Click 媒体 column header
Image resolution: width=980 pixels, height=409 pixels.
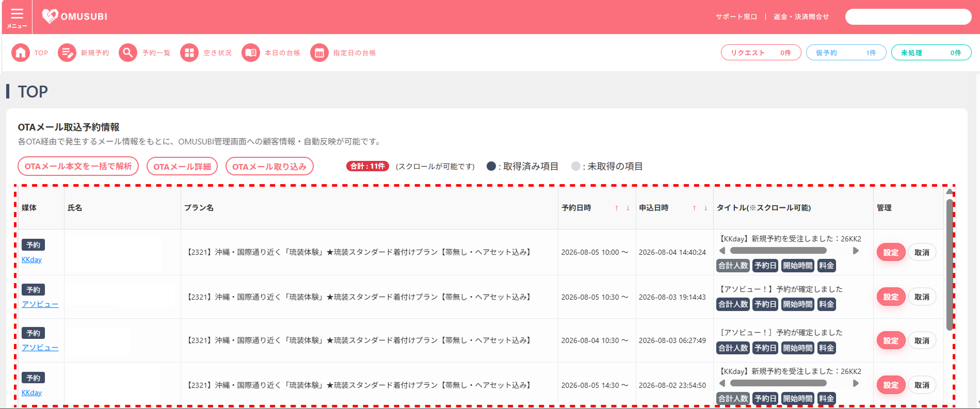coord(29,208)
